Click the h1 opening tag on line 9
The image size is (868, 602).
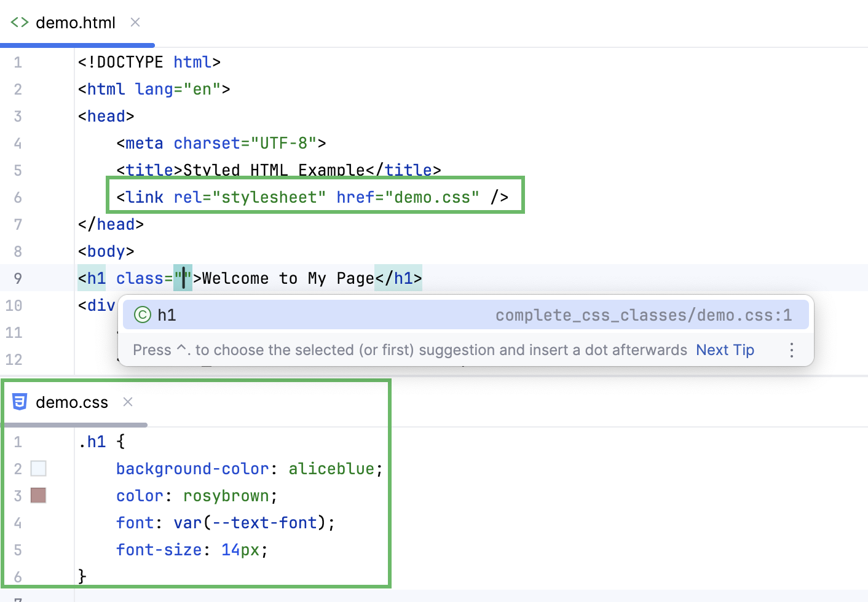tap(92, 278)
